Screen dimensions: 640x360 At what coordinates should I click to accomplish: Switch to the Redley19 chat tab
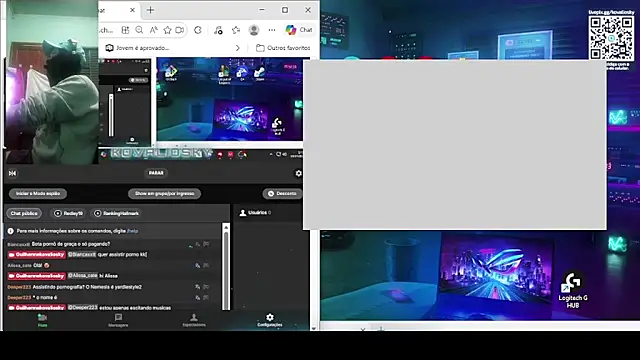69,213
